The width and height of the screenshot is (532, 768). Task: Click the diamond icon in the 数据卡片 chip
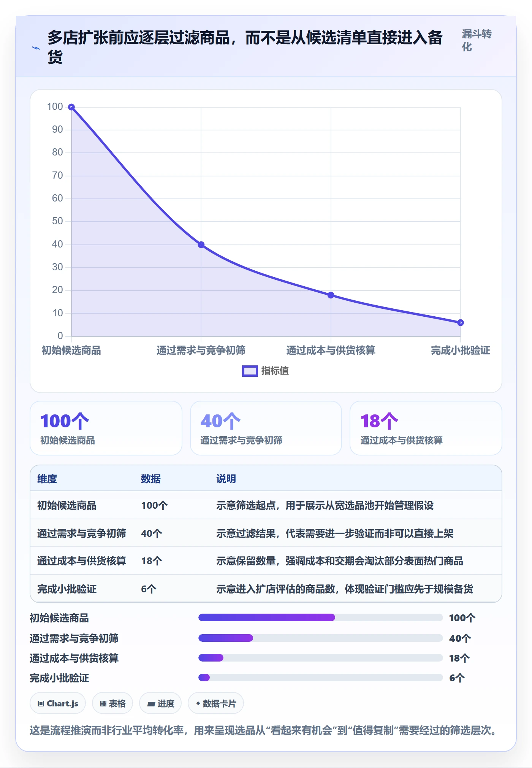click(x=198, y=703)
